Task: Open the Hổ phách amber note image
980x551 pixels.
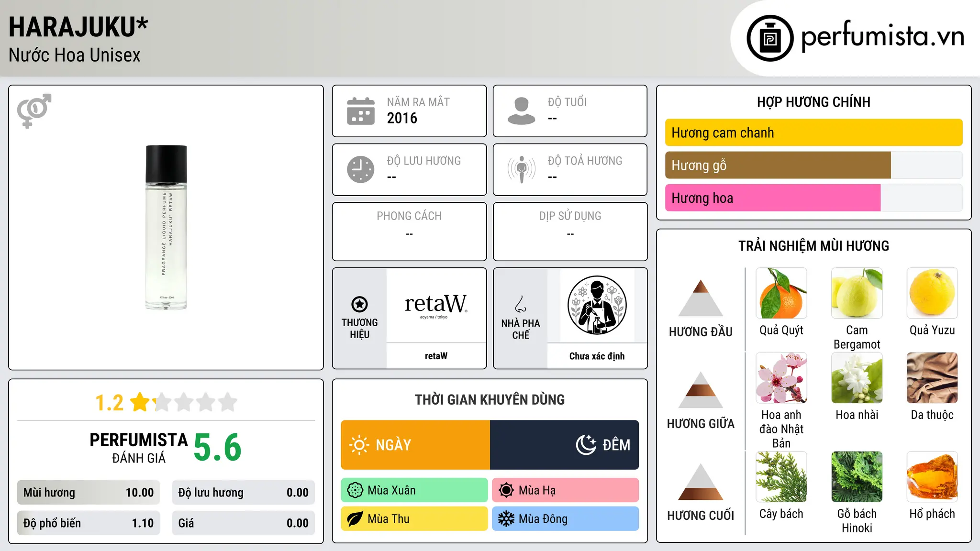Action: [932, 477]
